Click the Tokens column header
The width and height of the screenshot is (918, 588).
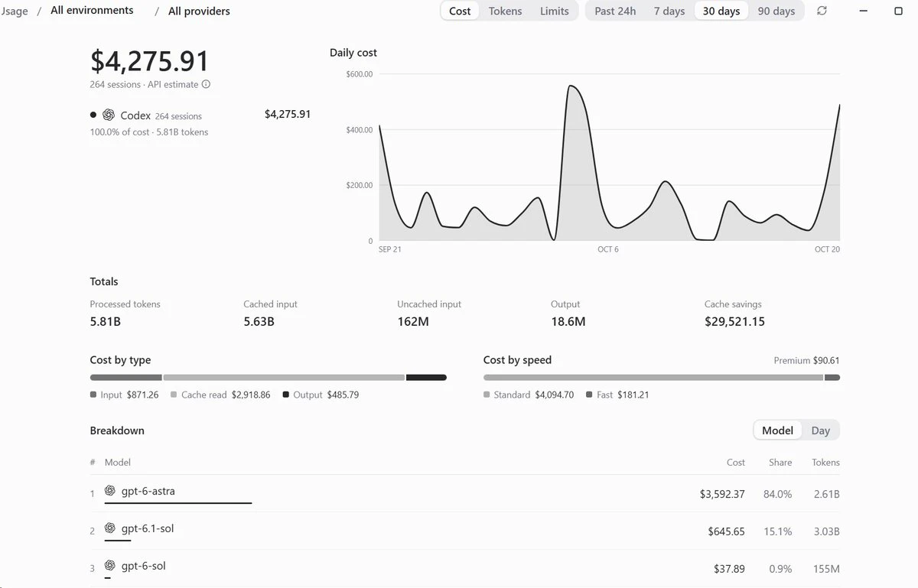coord(825,463)
